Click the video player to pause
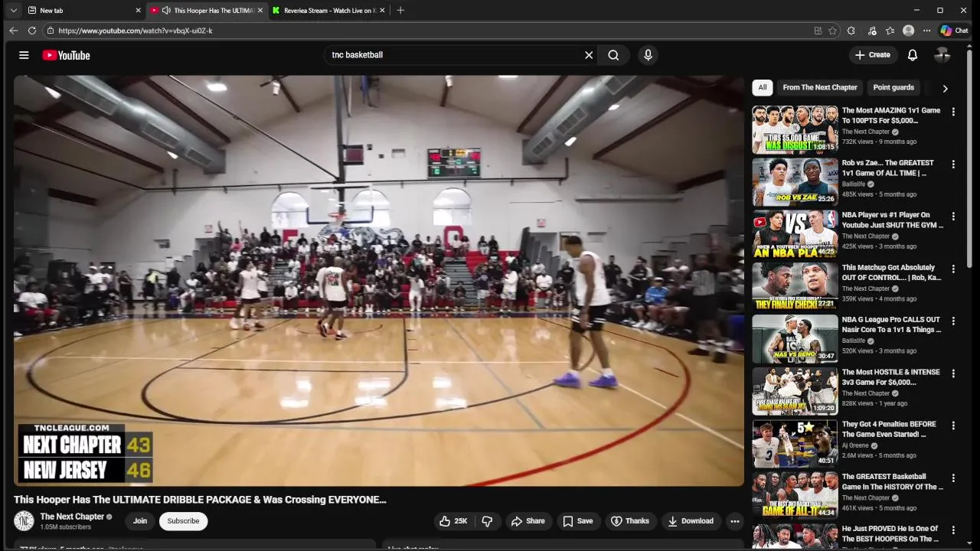The width and height of the screenshot is (980, 551). (x=378, y=280)
